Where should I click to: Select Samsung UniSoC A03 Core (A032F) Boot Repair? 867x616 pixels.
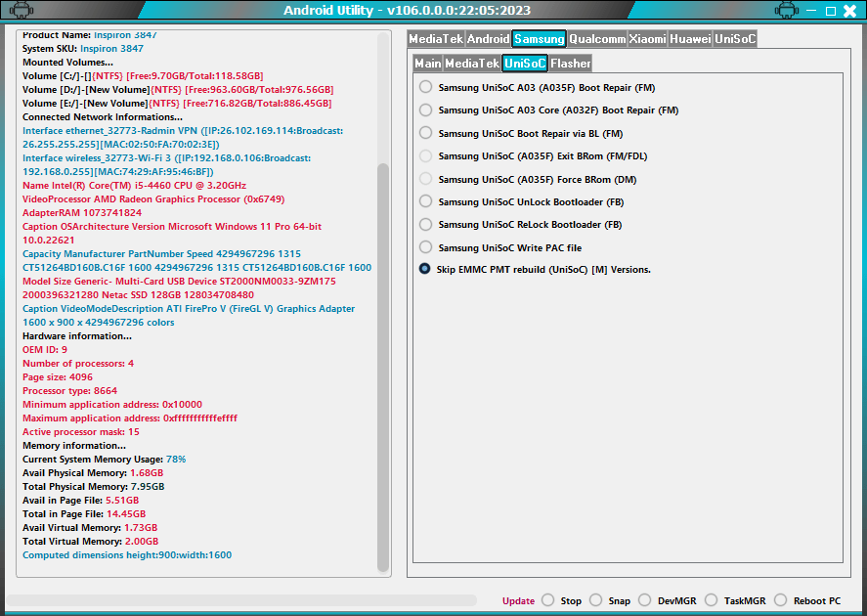click(425, 110)
